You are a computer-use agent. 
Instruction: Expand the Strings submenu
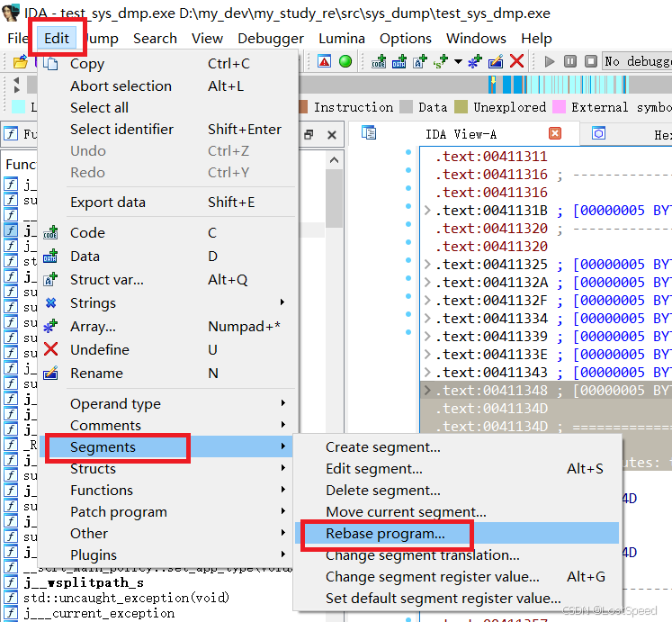point(168,302)
